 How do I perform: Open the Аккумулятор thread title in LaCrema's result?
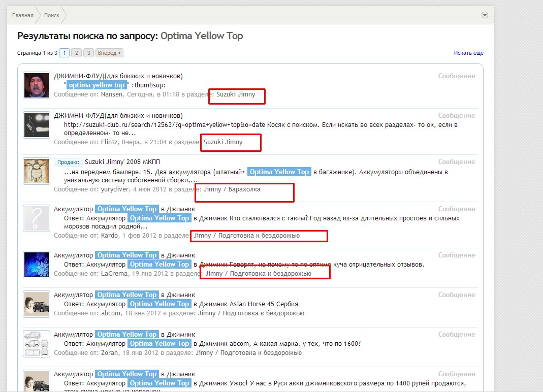(124, 255)
